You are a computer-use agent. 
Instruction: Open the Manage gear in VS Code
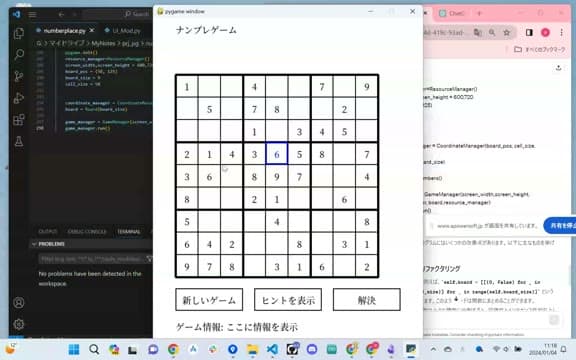[19, 324]
